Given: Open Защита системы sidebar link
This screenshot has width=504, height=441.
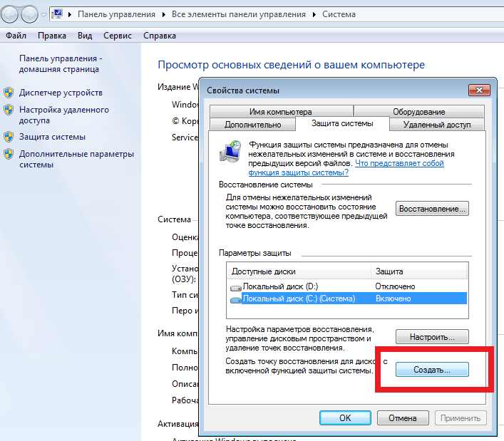Looking at the screenshot, I should tap(52, 137).
